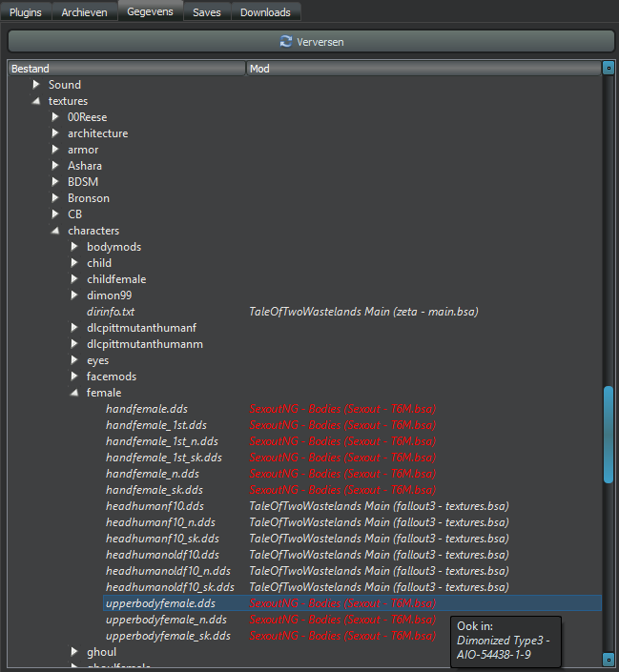
Task: Click the Verversen refresh button
Action: tap(311, 42)
